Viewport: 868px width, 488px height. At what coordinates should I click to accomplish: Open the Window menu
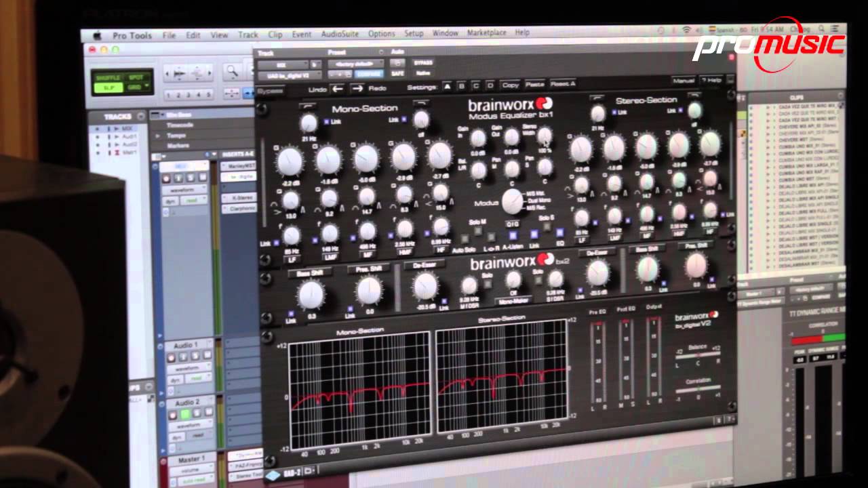(446, 33)
